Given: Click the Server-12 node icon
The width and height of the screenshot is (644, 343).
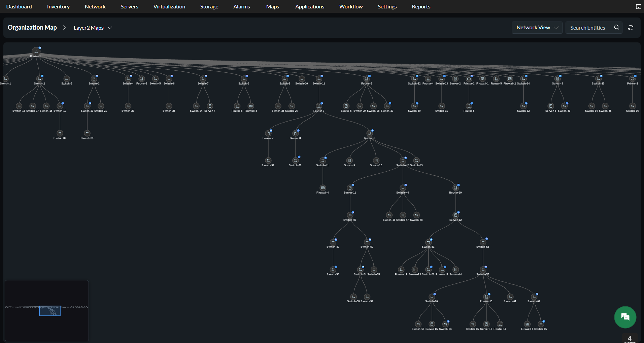Looking at the screenshot, I should (x=456, y=215).
